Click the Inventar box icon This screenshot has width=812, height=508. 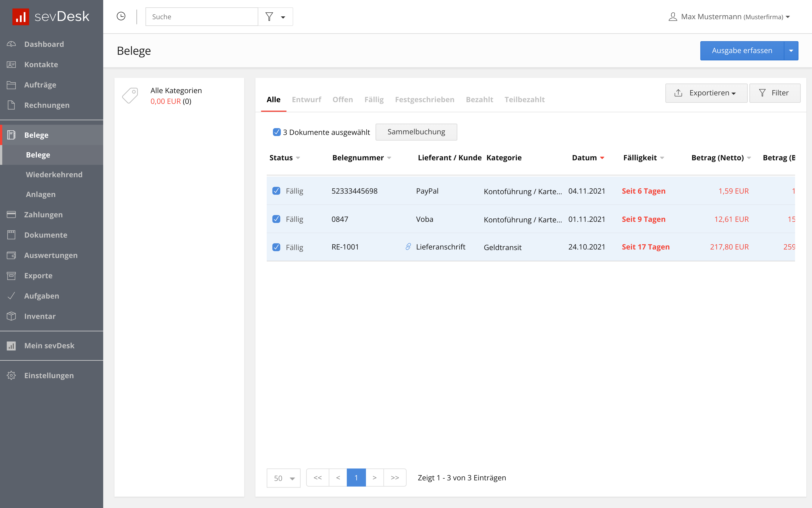(x=11, y=316)
